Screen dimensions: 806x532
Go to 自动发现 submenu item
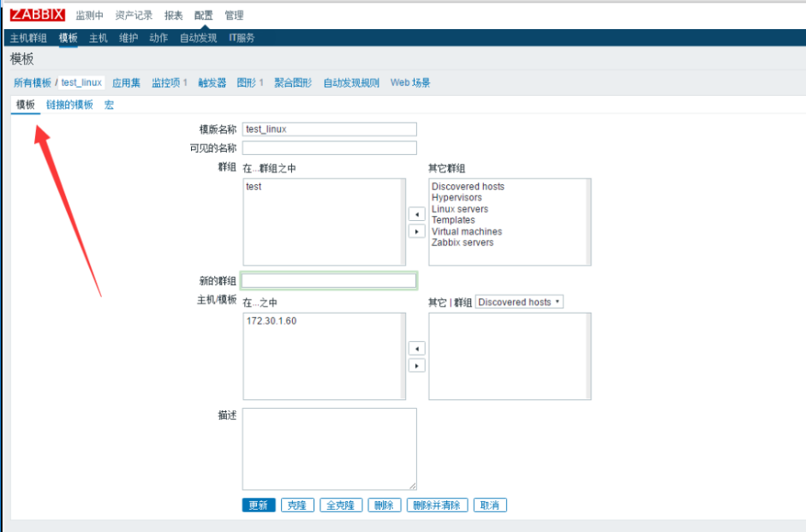pos(198,38)
